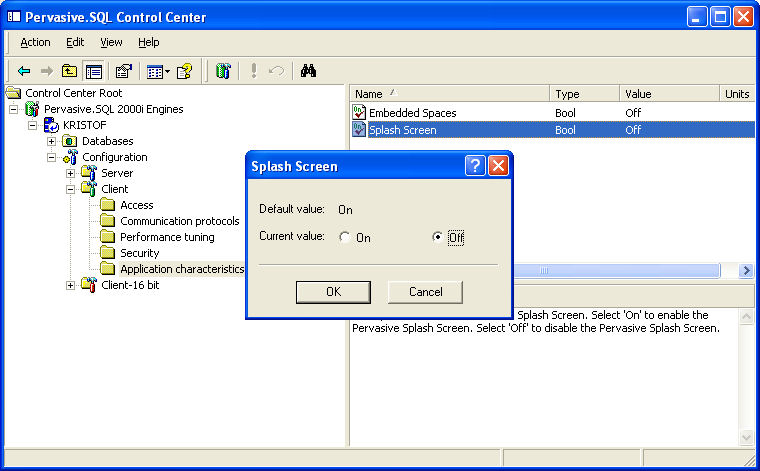Click the exclamation mark toolbar icon
The height and width of the screenshot is (471, 760).
coord(253,71)
